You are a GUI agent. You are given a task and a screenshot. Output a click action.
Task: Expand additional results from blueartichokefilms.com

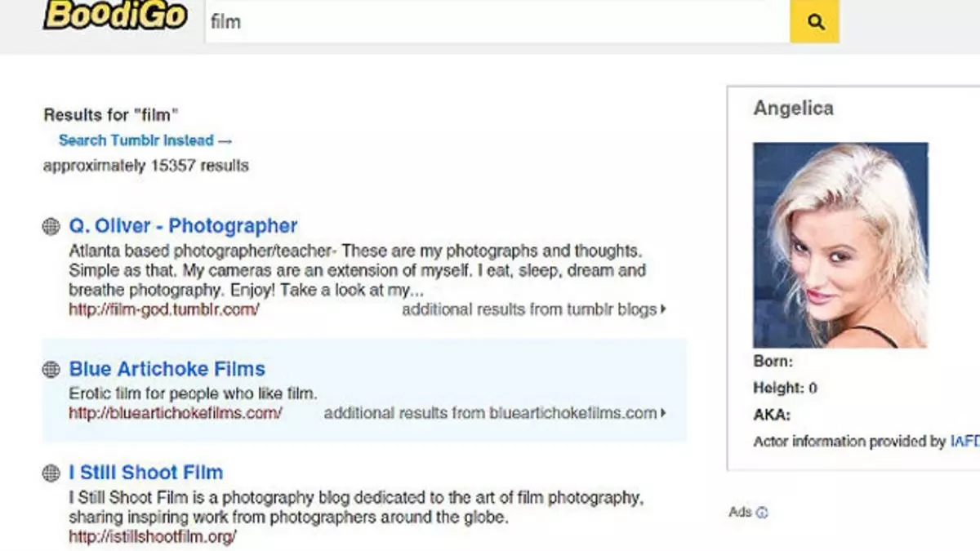coord(494,413)
